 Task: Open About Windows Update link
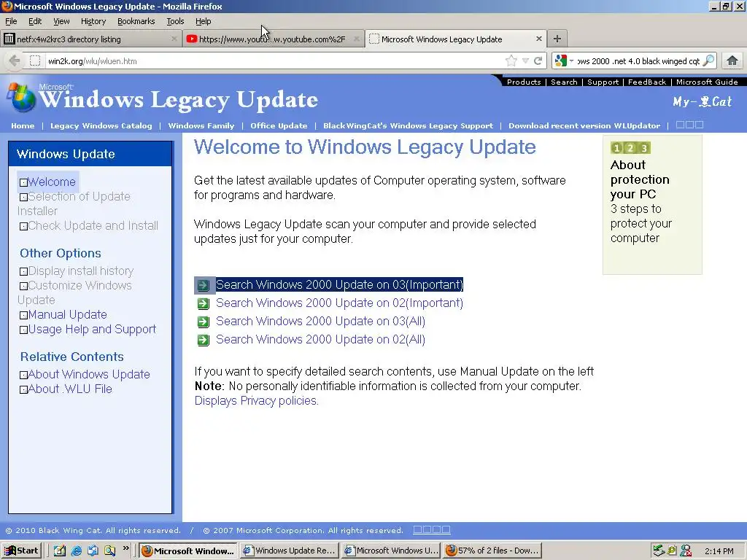[x=88, y=374]
